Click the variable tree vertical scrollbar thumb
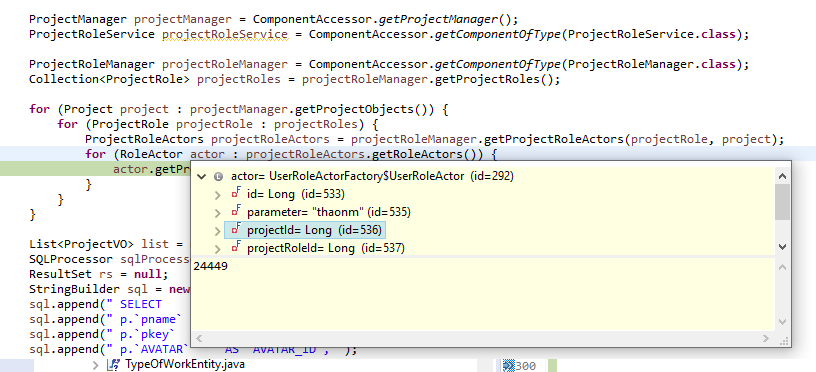Image resolution: width=816 pixels, height=372 pixels. pos(782,201)
